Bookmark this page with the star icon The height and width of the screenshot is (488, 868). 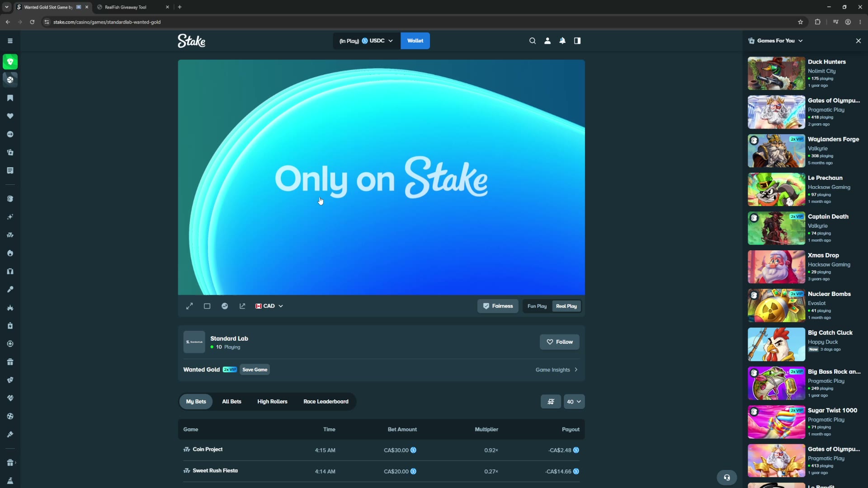801,22
